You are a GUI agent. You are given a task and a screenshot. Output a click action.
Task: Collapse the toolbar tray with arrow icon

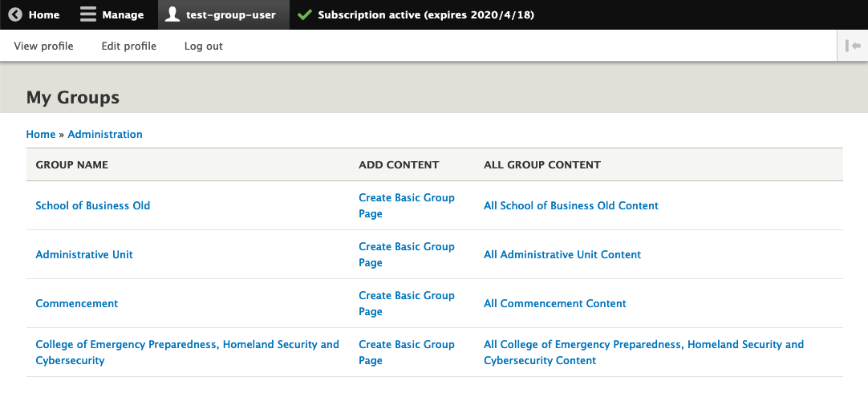click(853, 46)
